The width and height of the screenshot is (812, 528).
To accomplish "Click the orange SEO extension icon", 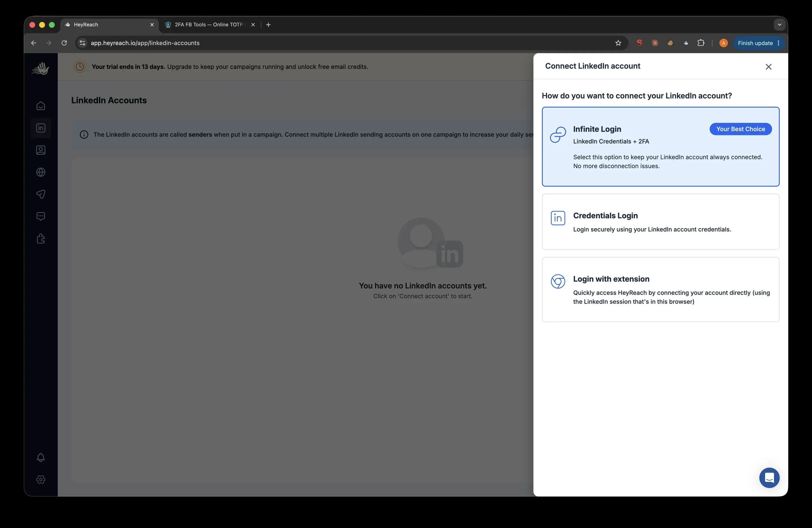I will pos(639,43).
